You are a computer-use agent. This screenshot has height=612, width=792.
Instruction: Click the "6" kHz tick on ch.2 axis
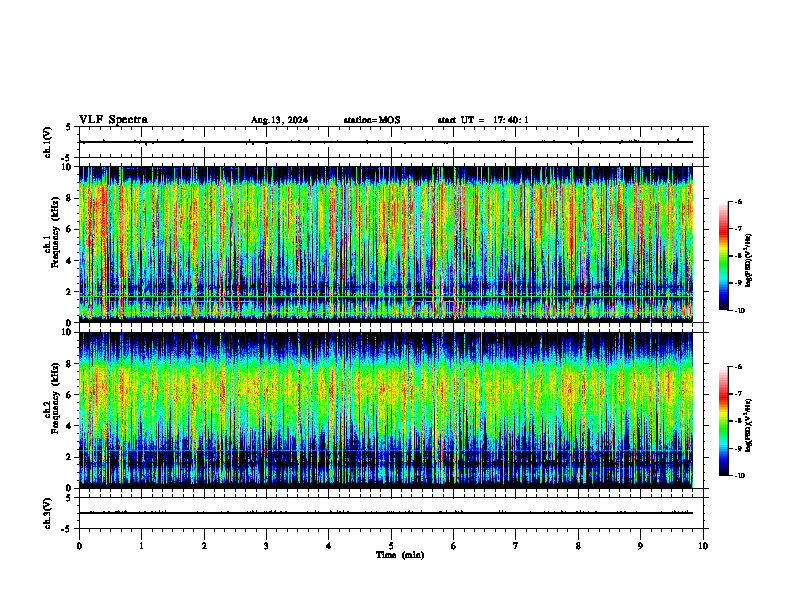click(70, 395)
